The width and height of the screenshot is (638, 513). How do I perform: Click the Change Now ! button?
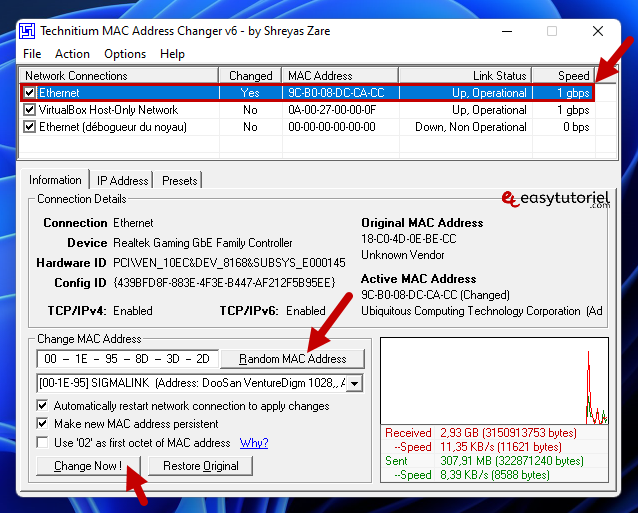pos(88,466)
